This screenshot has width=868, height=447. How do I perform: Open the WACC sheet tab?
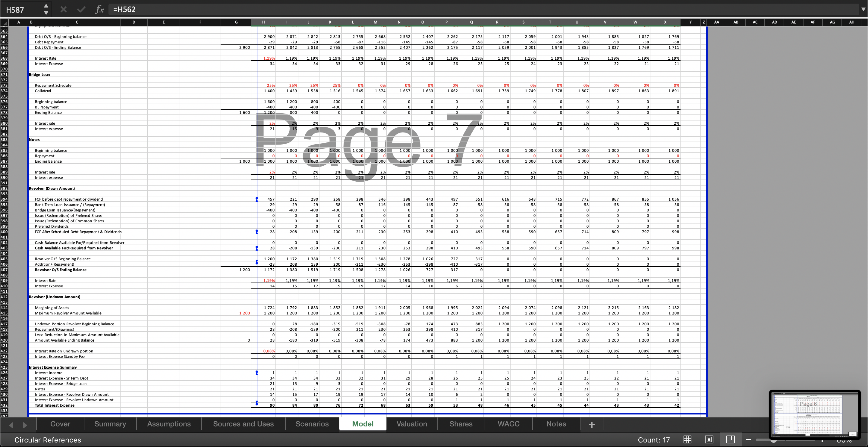tap(508, 424)
